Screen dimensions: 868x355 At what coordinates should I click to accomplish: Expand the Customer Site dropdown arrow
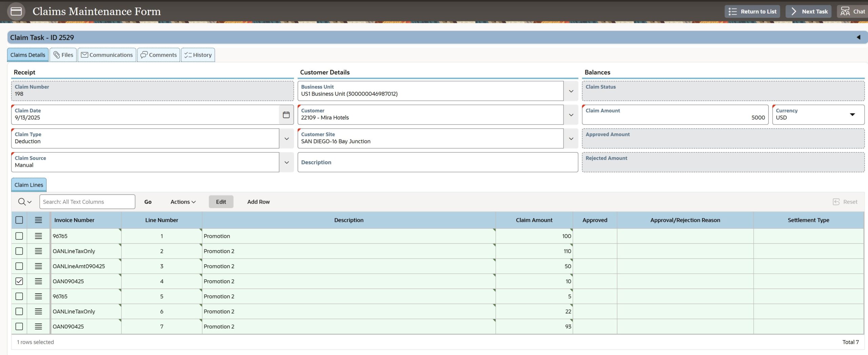coord(571,138)
